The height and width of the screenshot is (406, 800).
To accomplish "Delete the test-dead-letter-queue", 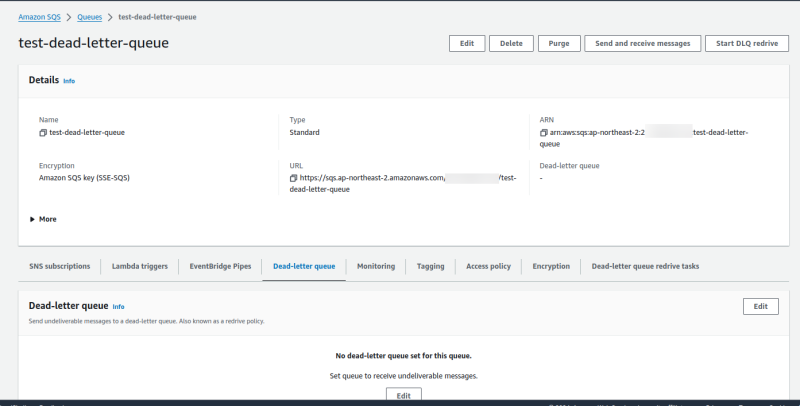I will [511, 43].
